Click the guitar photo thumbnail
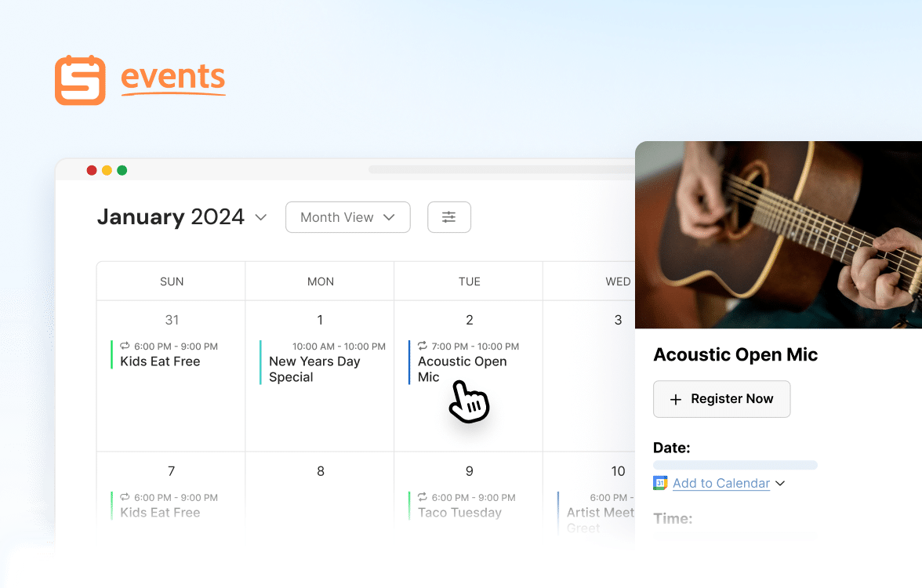 tap(778, 235)
